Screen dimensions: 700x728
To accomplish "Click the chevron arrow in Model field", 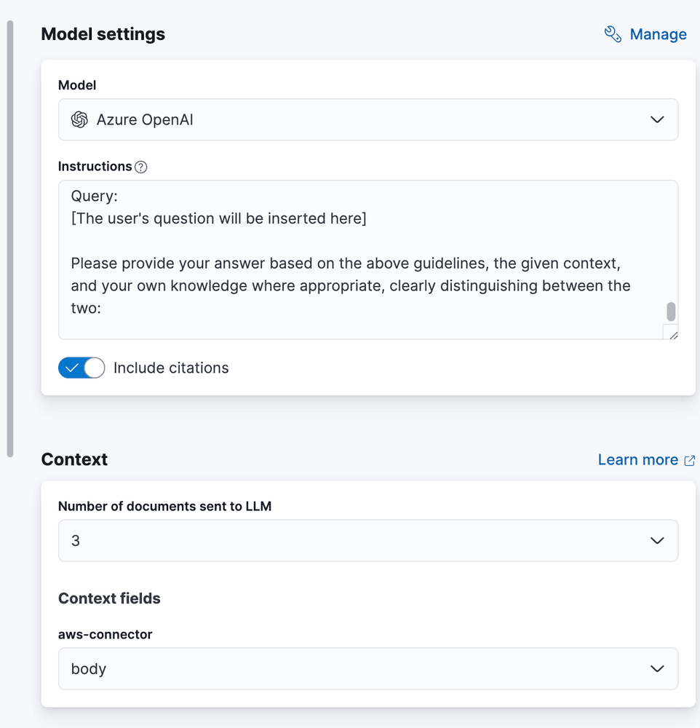I will point(657,119).
